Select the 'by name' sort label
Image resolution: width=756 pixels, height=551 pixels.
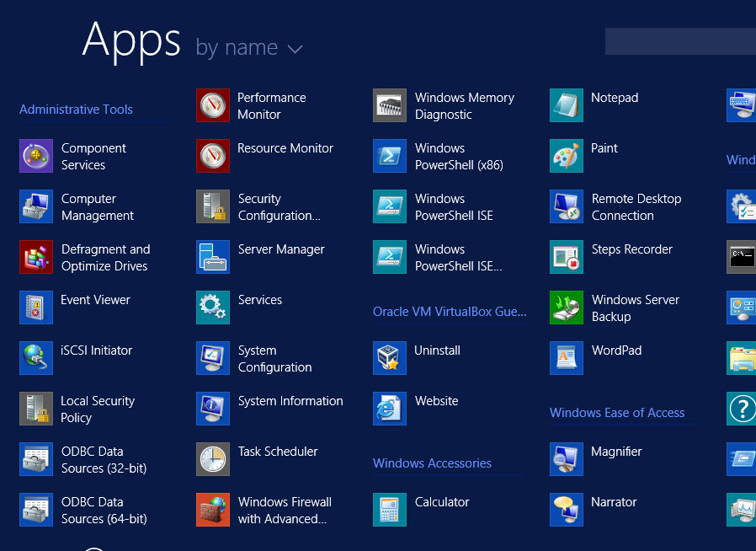(237, 48)
